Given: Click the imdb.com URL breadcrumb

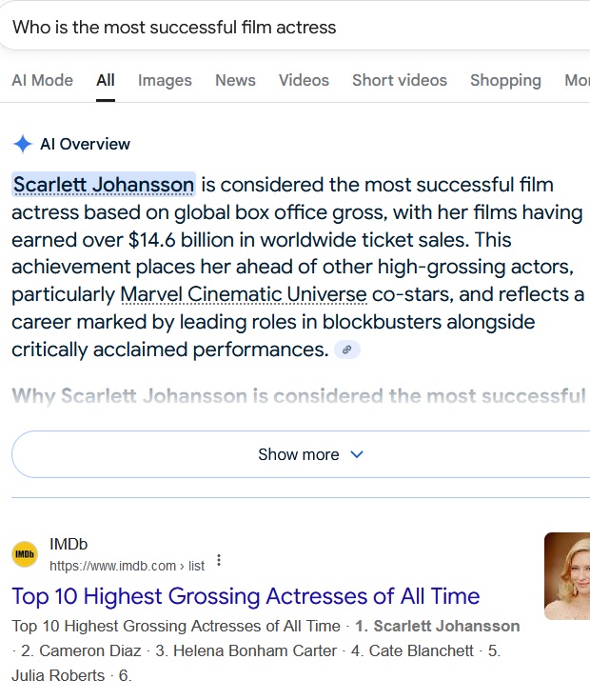Looking at the screenshot, I should coord(127,566).
